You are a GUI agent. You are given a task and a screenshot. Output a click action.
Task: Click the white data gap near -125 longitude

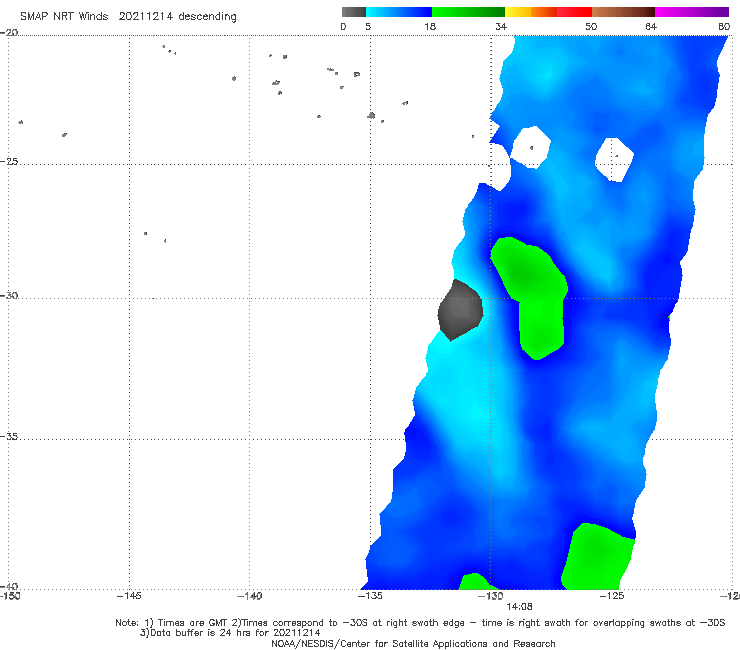point(614,160)
